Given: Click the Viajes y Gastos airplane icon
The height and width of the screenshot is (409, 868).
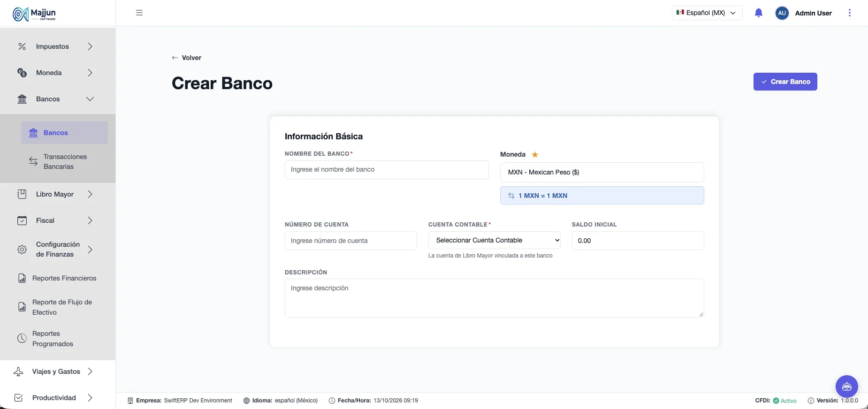Looking at the screenshot, I should pos(18,371).
